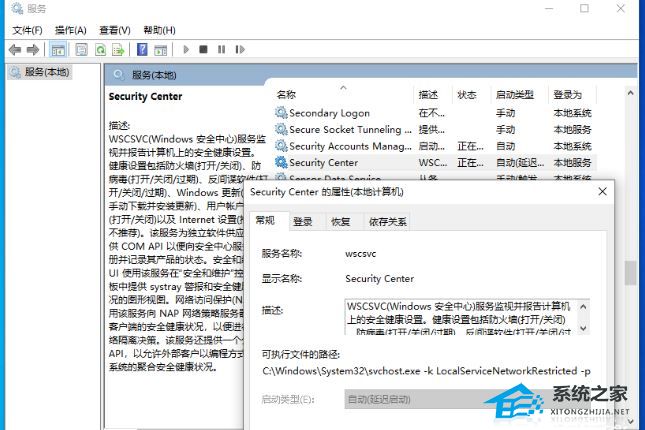Close the Security Center properties dialog
Image resolution: width=645 pixels, height=430 pixels.
pos(603,191)
